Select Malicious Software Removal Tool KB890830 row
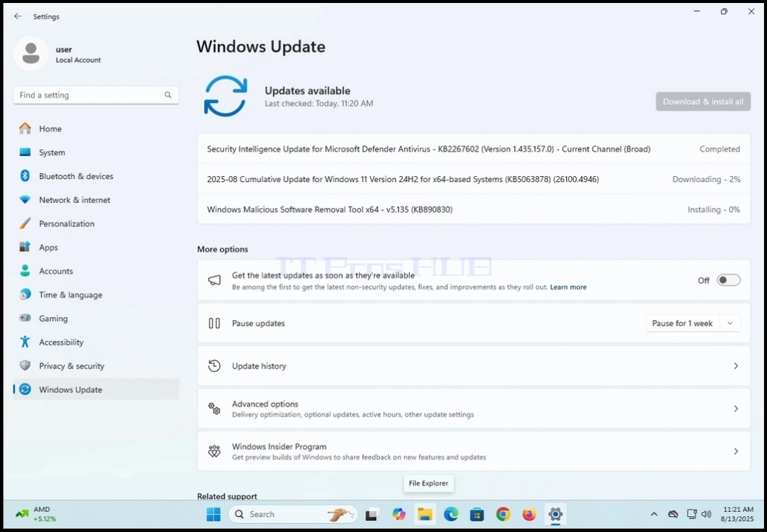767x532 pixels. coord(474,209)
